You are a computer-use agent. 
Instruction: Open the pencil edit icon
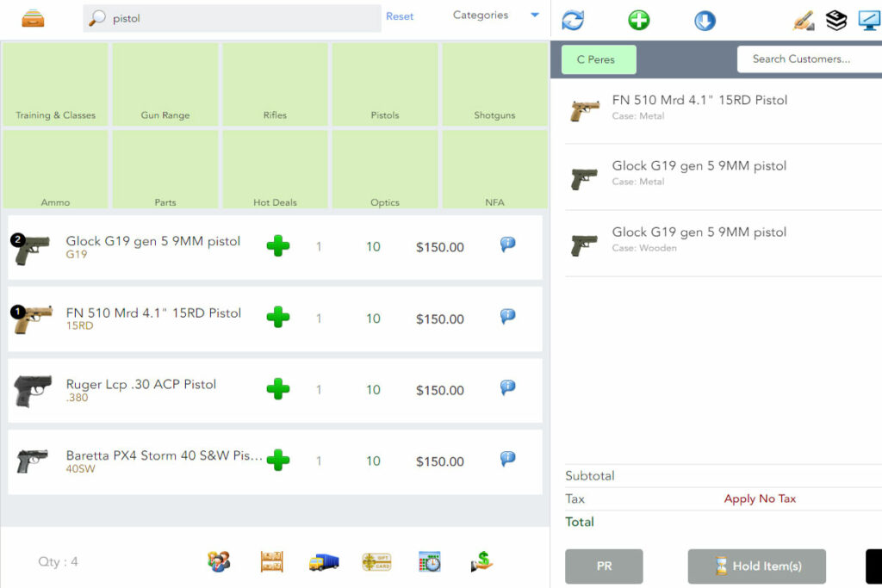804,21
